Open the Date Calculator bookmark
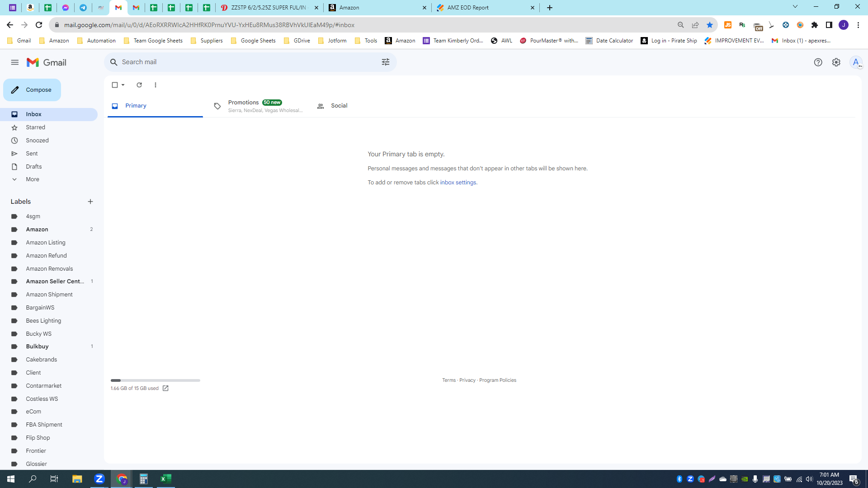 (x=609, y=41)
